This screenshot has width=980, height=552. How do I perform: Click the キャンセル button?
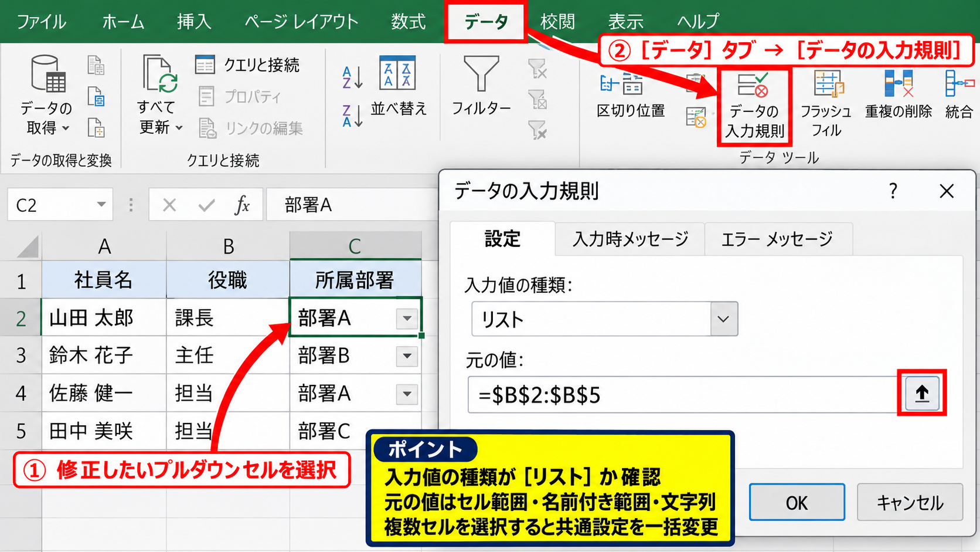pyautogui.click(x=910, y=502)
